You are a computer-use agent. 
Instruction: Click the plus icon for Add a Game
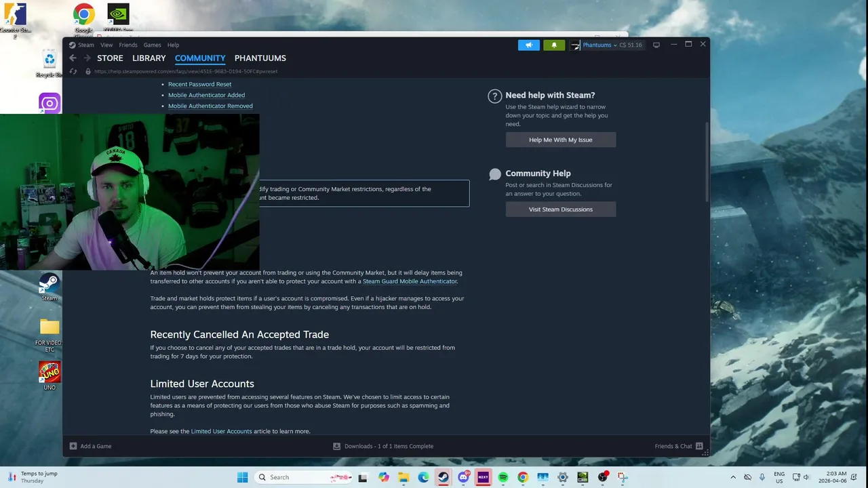pyautogui.click(x=73, y=446)
